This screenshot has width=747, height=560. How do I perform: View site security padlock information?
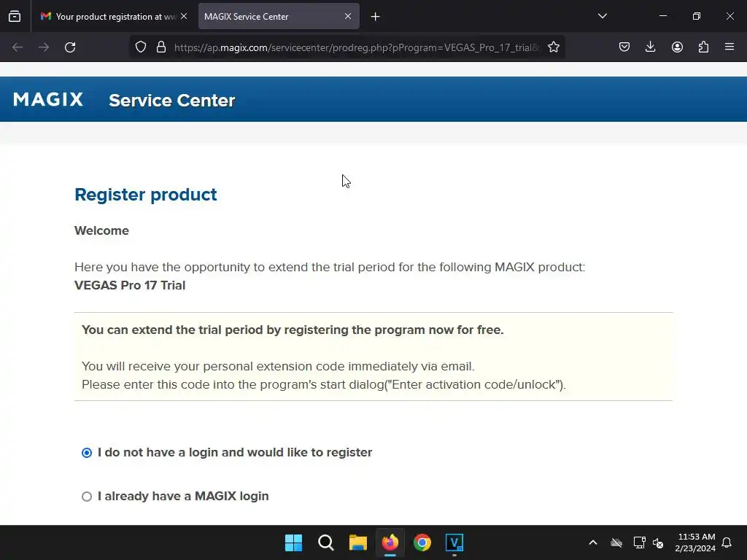click(x=161, y=47)
